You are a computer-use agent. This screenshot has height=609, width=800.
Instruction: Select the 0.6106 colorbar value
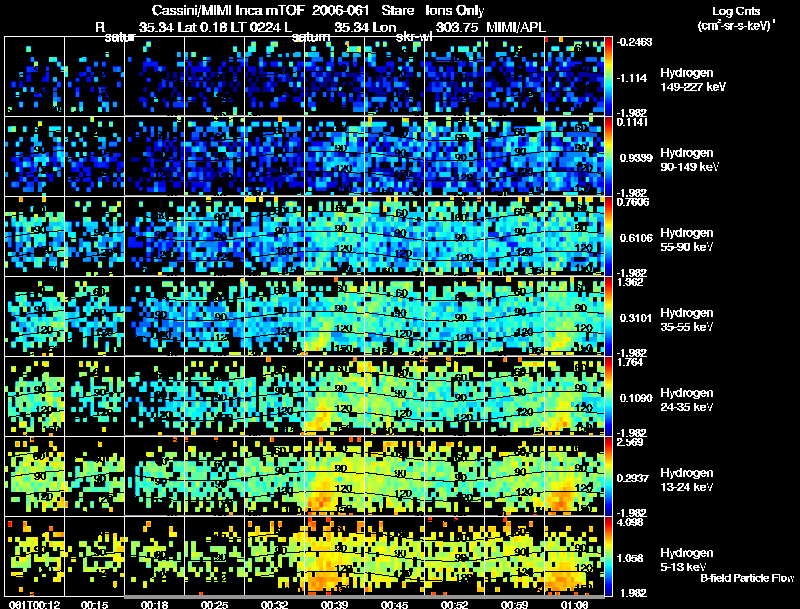(636, 238)
